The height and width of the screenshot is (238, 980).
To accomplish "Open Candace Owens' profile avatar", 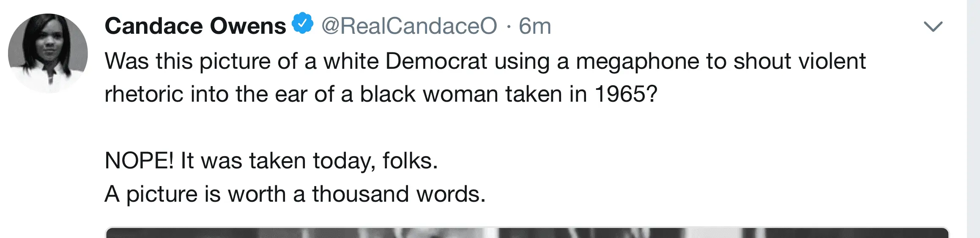I will [48, 53].
